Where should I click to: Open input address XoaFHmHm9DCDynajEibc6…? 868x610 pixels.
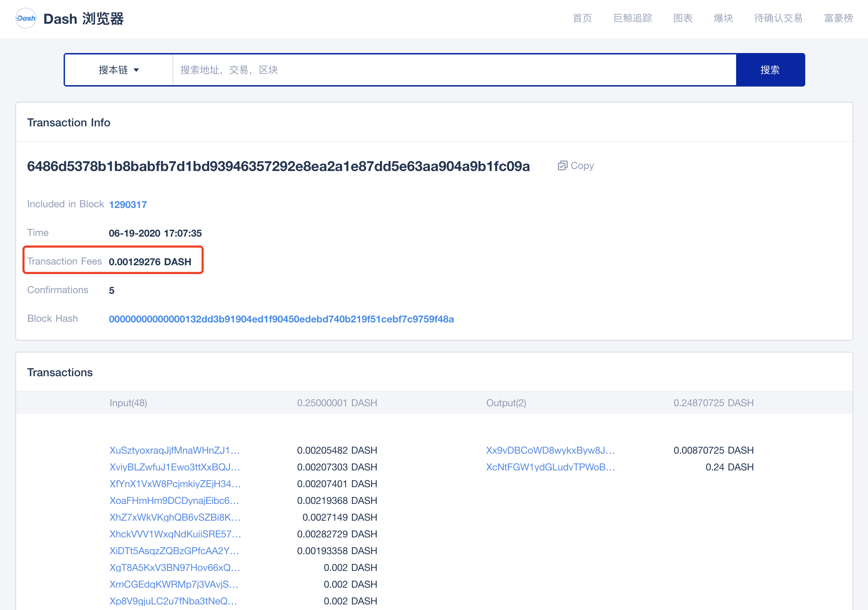point(174,500)
